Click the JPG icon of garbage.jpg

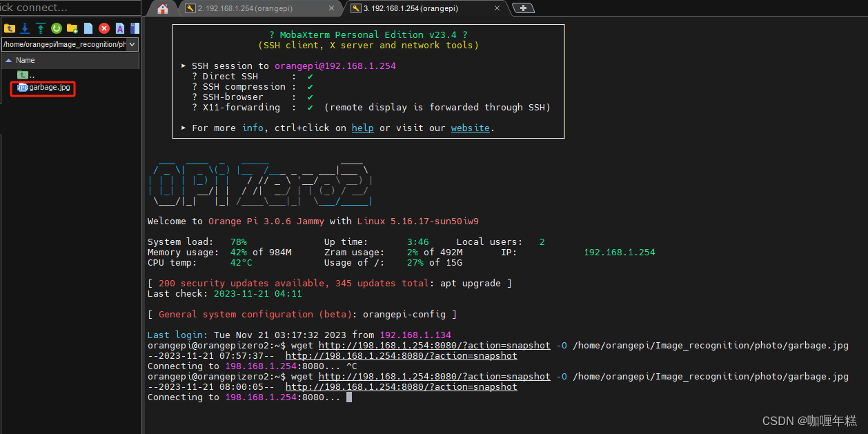tap(22, 88)
